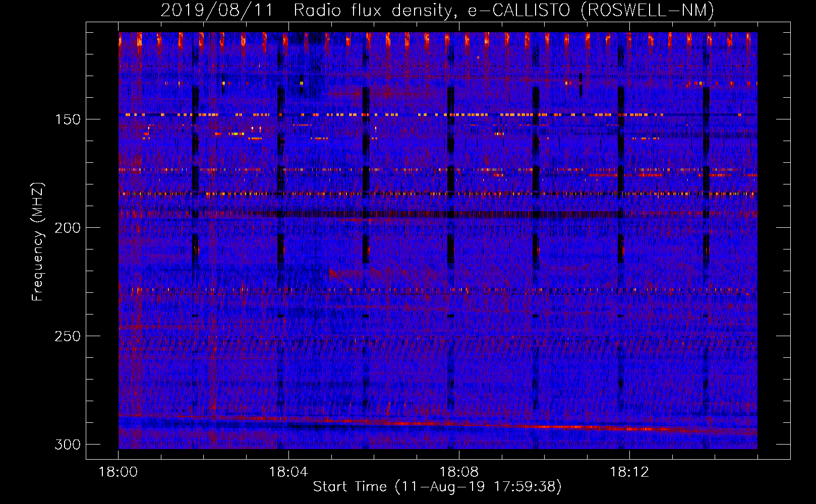Click the 18:04 time tick label
Screen dimensions: 816x504
(x=288, y=472)
